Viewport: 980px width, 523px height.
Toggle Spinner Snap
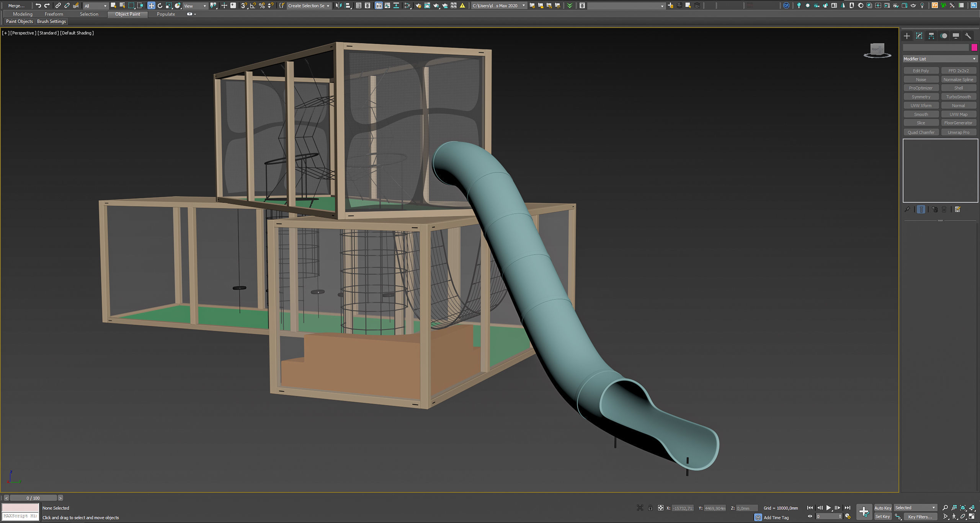271,5
